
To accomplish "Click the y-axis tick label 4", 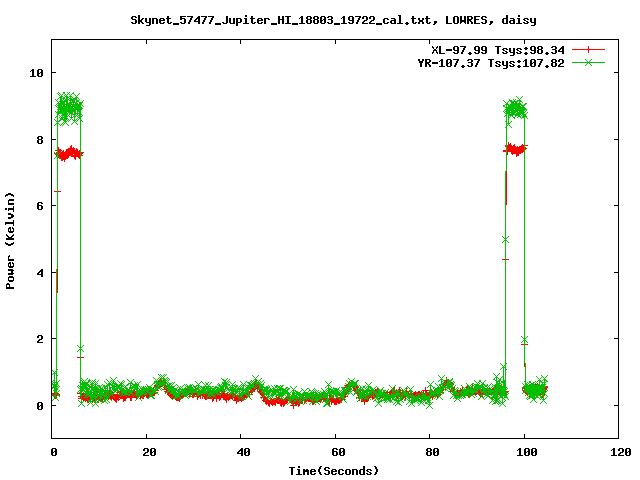I will pyautogui.click(x=40, y=273).
